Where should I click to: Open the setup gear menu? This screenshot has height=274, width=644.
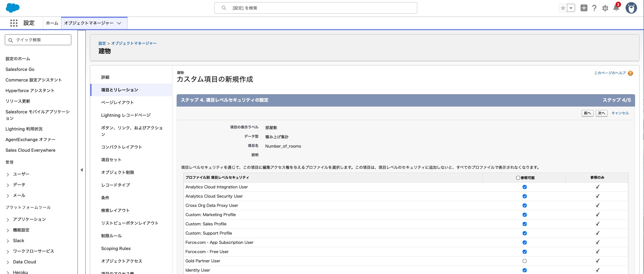click(605, 8)
